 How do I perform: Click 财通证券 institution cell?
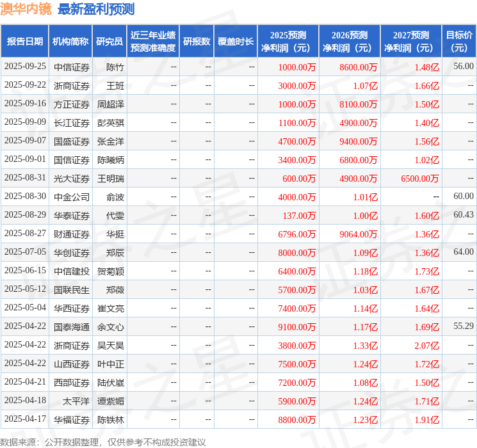pyautogui.click(x=72, y=234)
